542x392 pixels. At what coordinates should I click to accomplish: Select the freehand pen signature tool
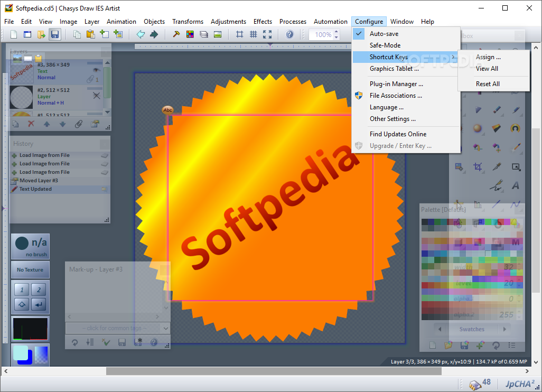[x=497, y=185]
